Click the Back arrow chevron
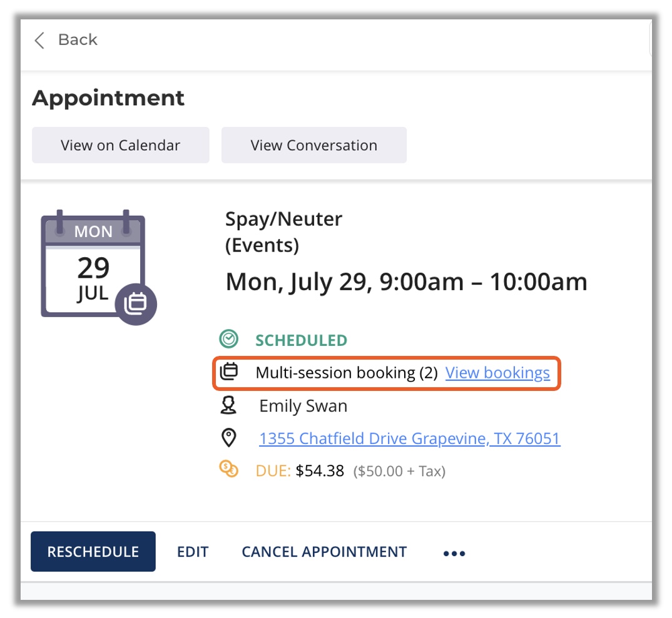The width and height of the screenshot is (672, 618). point(39,41)
